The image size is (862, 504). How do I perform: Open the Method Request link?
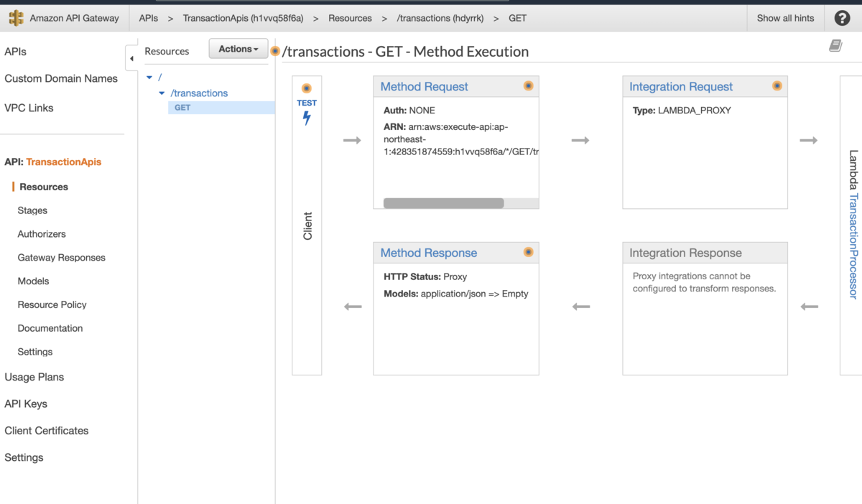(424, 87)
